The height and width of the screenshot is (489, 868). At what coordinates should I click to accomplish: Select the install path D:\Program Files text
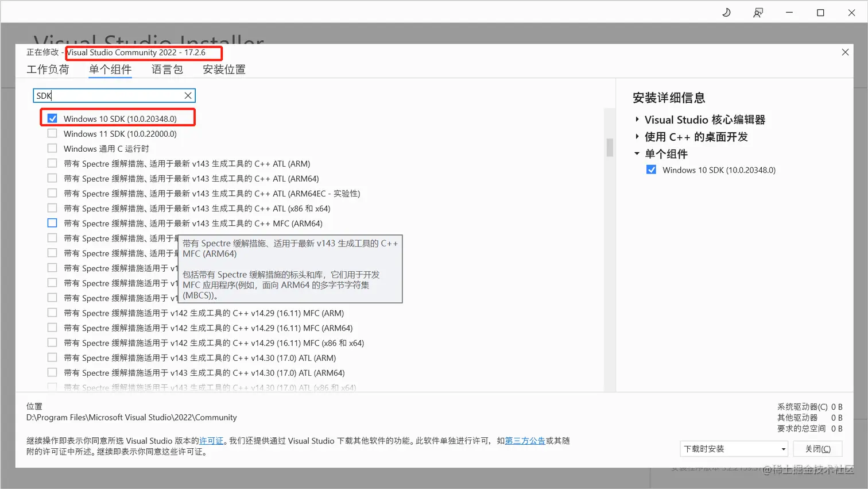tap(131, 417)
